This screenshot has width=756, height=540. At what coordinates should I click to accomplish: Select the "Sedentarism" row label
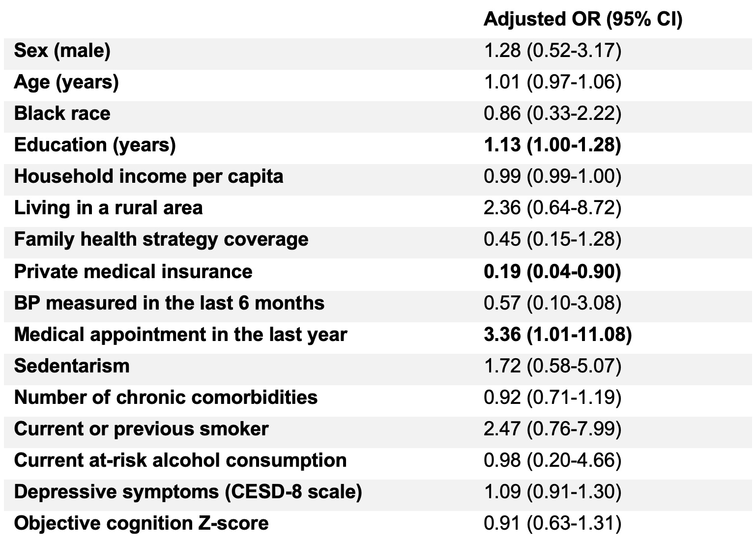coord(72,366)
